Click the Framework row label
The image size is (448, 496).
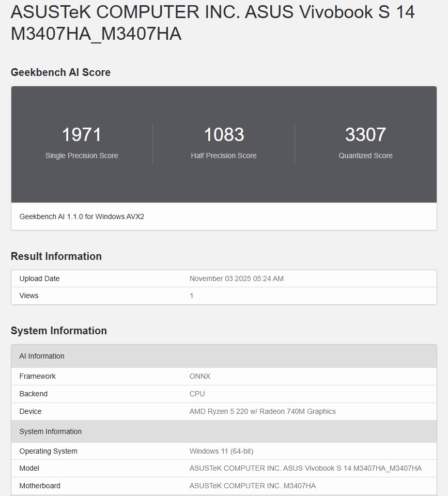[37, 377]
